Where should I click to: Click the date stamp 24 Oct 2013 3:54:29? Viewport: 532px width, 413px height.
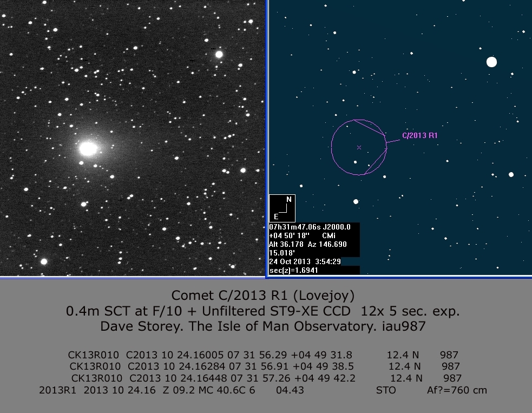[305, 261]
